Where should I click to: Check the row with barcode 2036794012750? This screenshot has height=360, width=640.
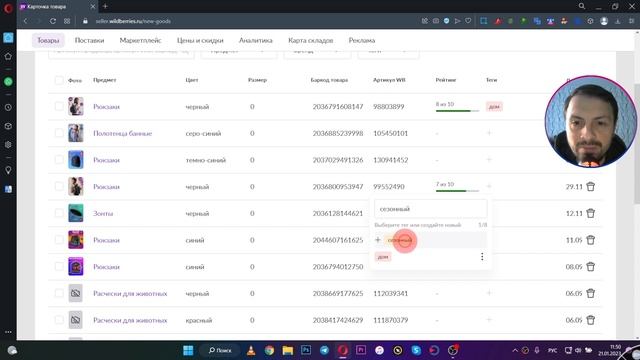coord(59,267)
